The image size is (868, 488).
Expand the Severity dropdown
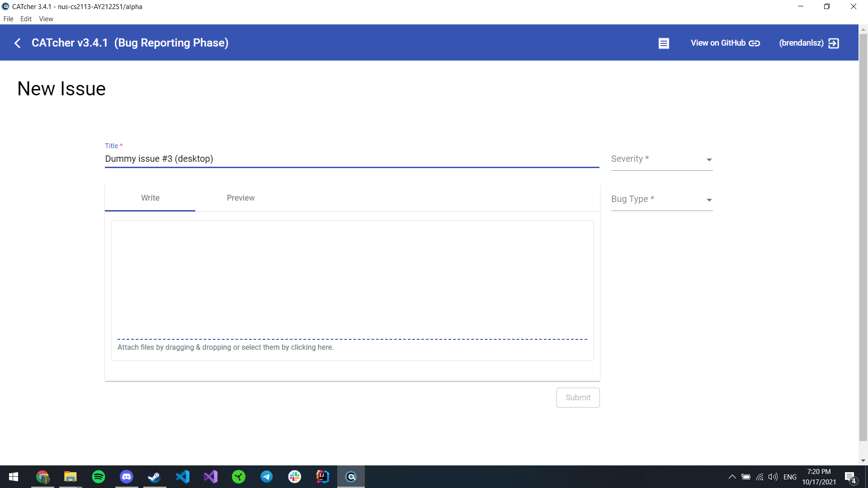pyautogui.click(x=661, y=160)
